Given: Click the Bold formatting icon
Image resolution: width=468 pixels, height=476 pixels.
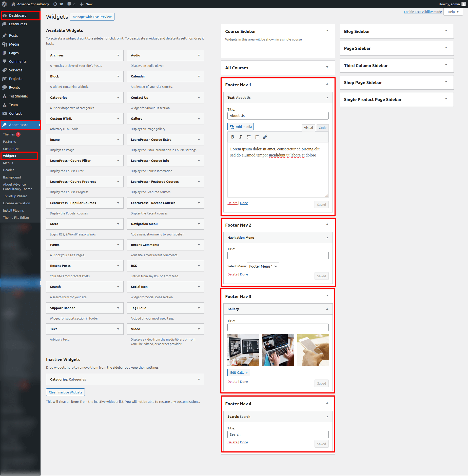Looking at the screenshot, I should pos(232,137).
